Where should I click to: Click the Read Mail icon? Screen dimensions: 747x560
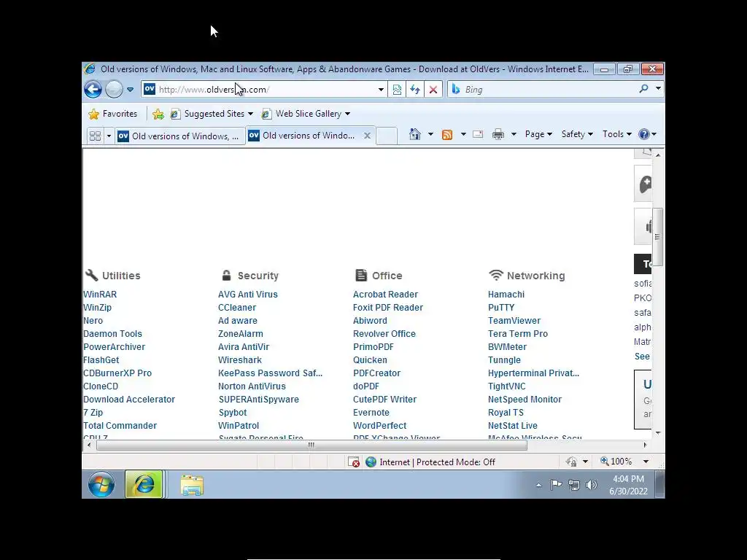[x=478, y=134]
